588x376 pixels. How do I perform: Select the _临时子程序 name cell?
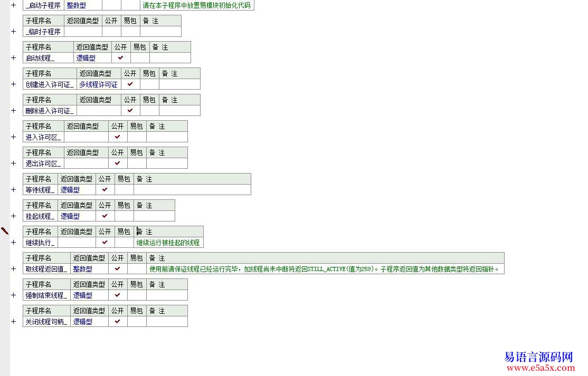(x=43, y=32)
